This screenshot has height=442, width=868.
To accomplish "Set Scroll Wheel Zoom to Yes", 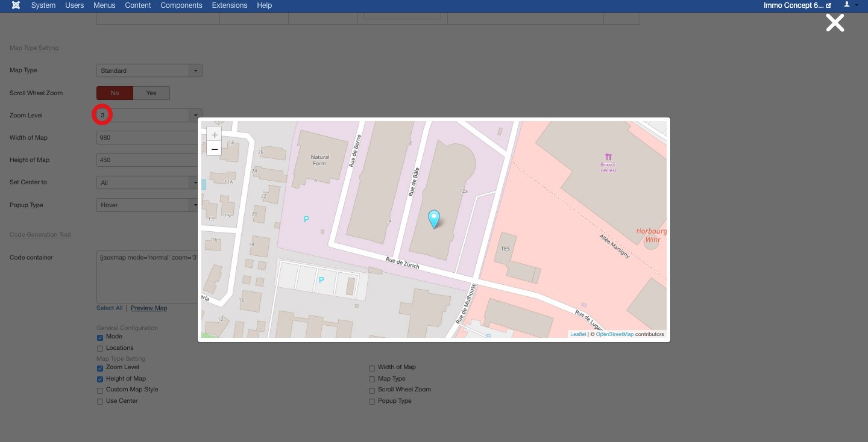I will [x=151, y=93].
